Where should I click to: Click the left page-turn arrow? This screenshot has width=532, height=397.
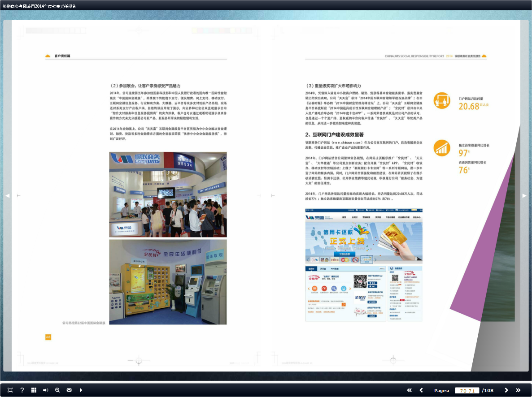coord(7,195)
